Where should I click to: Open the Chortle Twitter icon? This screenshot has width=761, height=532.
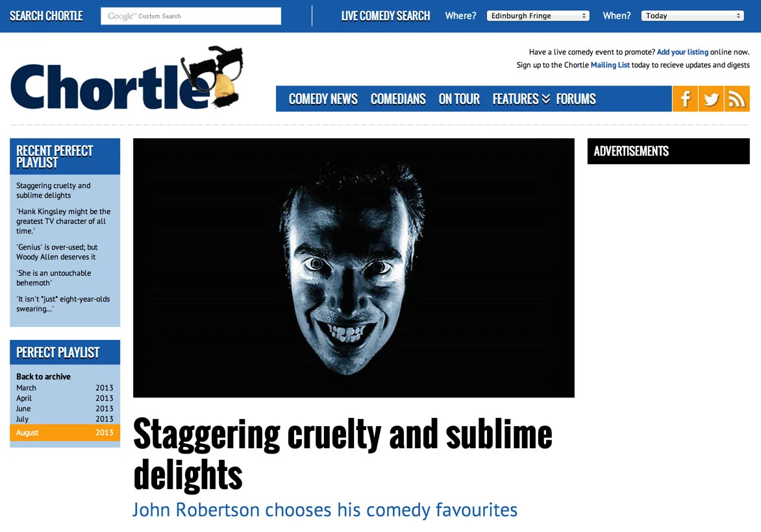tap(711, 99)
